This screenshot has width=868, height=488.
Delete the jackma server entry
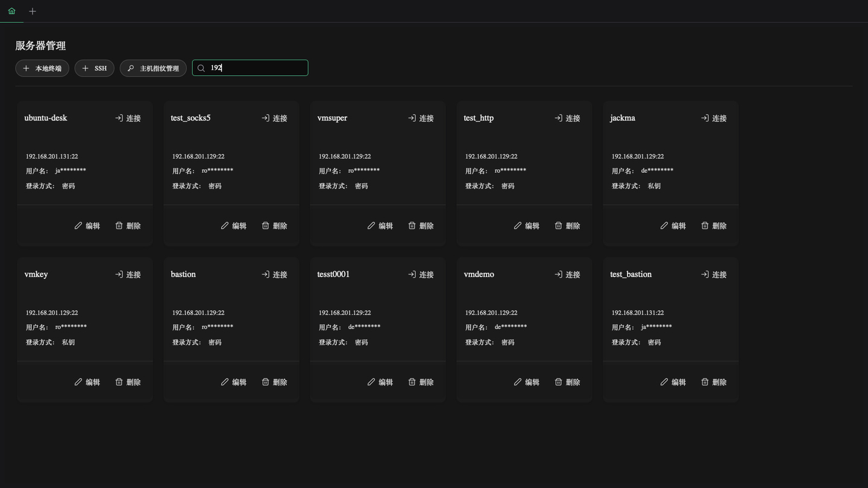[x=714, y=226]
